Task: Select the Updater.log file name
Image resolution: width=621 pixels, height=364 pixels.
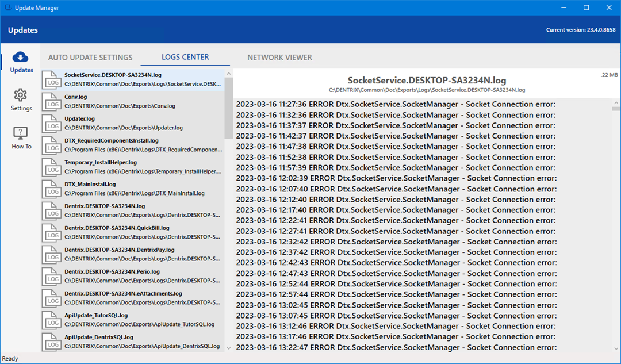Action: [x=79, y=118]
